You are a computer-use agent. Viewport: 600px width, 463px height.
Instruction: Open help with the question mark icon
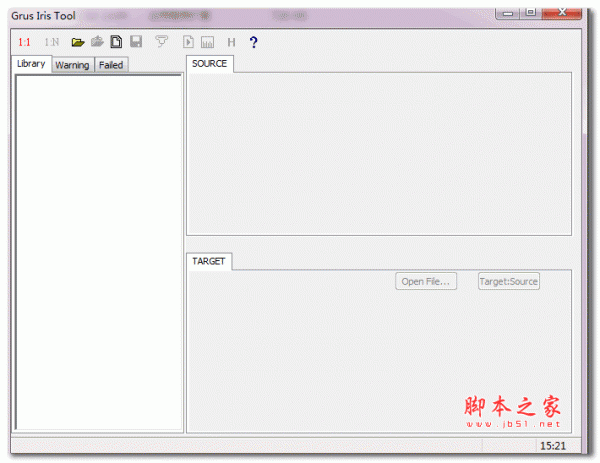pyautogui.click(x=253, y=42)
